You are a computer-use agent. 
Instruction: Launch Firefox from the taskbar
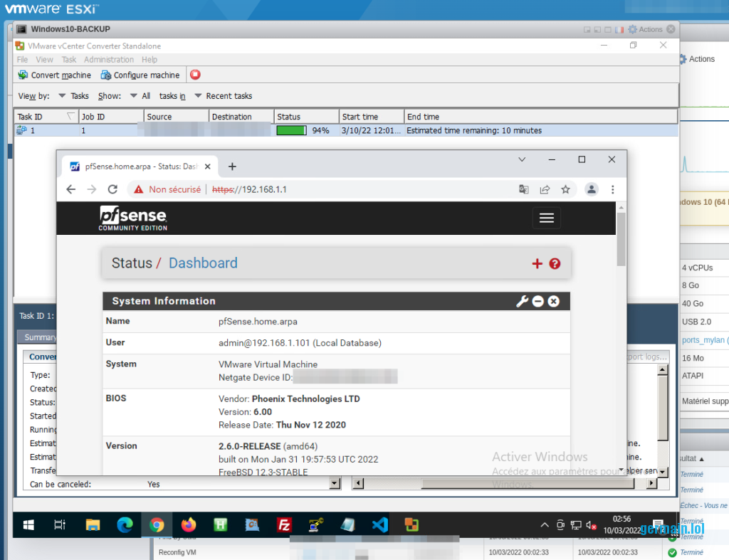[189, 525]
